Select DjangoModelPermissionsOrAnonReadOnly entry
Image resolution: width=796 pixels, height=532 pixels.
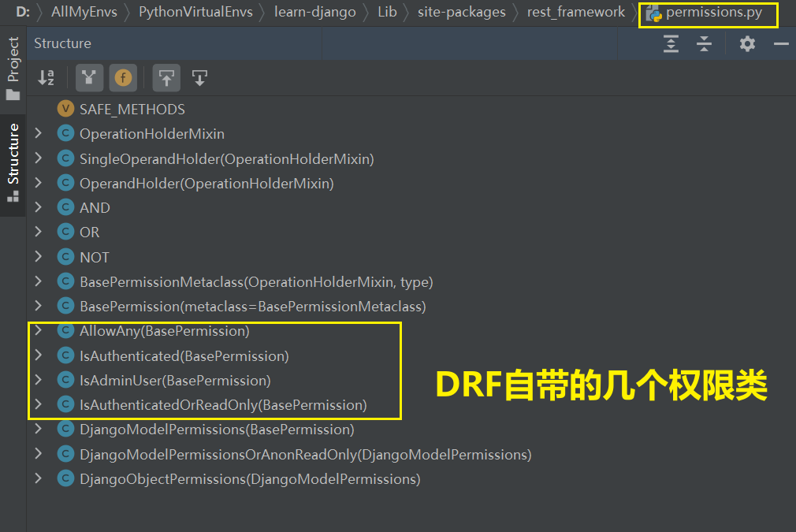(x=306, y=454)
